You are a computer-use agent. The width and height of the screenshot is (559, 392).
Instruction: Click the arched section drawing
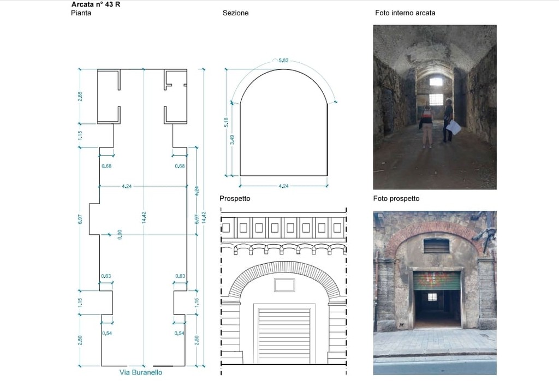[283, 122]
